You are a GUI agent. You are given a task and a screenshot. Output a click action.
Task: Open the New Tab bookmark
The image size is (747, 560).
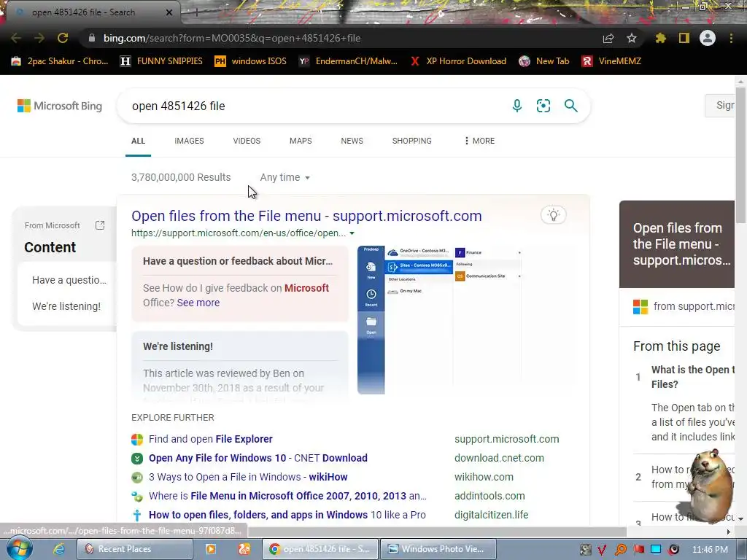[x=544, y=61]
